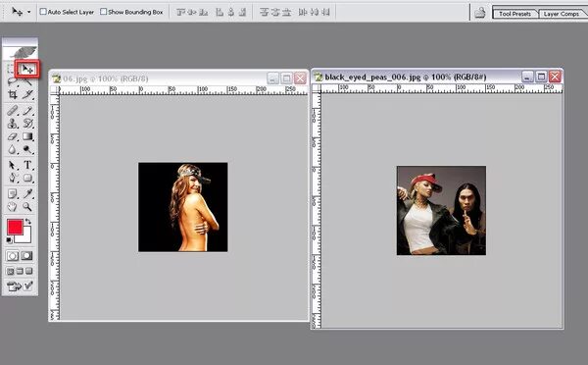The width and height of the screenshot is (588, 365).
Task: Select the Crop tool
Action: point(13,94)
